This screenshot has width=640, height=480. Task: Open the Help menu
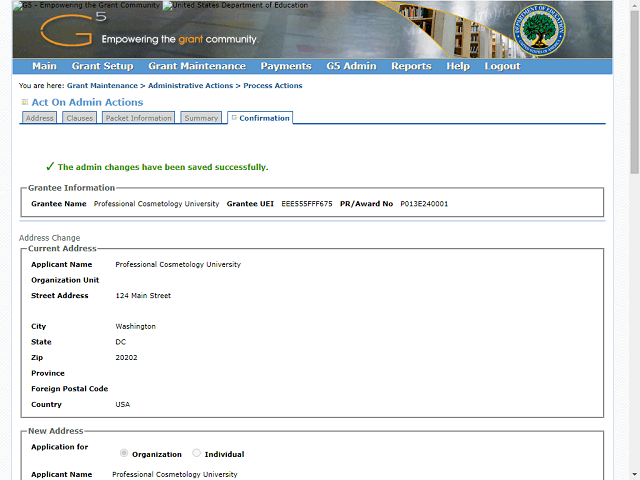tap(458, 66)
